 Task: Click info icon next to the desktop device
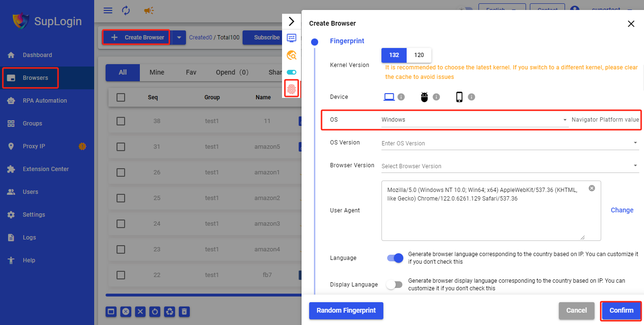pyautogui.click(x=401, y=97)
